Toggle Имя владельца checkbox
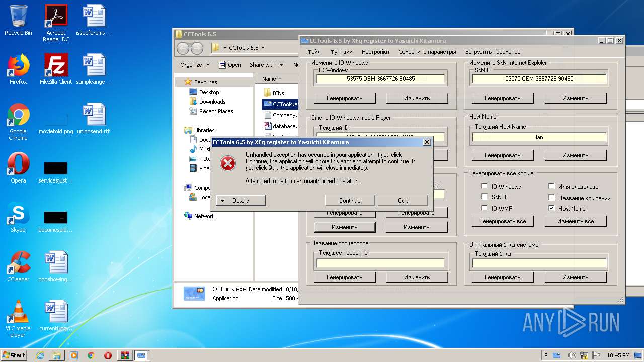The height and width of the screenshot is (362, 644). pos(551,186)
